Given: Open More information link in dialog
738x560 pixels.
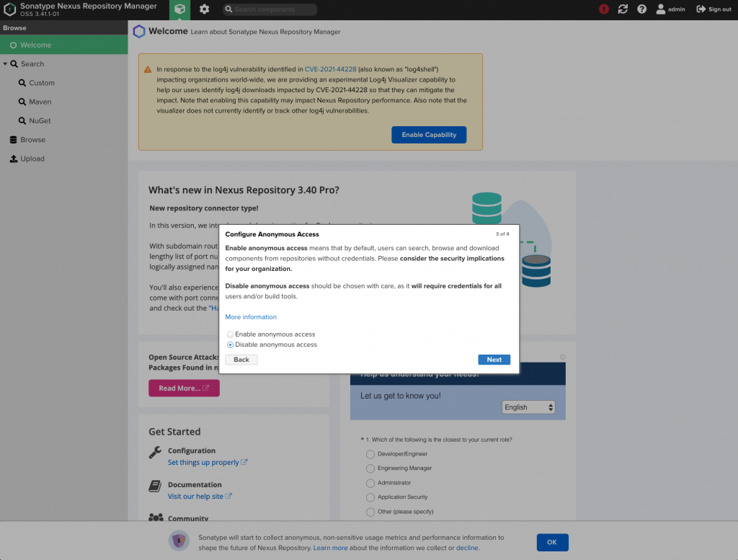Looking at the screenshot, I should point(251,316).
